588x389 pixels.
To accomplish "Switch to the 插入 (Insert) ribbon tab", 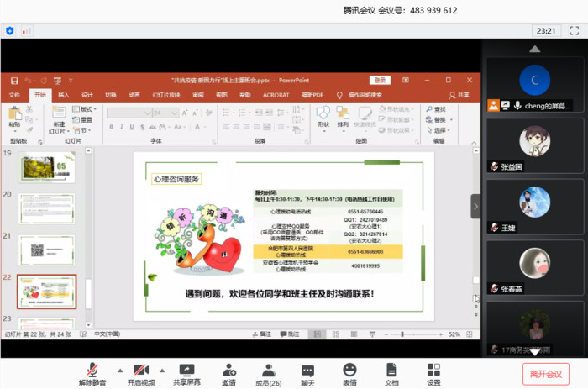I will (x=64, y=95).
